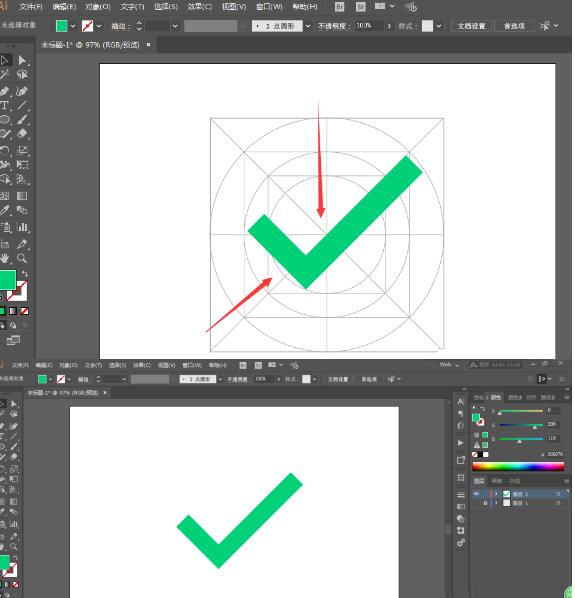Click swap fill and stroke arrow in upper toolbox
This screenshot has width=575, height=598.
click(25, 273)
